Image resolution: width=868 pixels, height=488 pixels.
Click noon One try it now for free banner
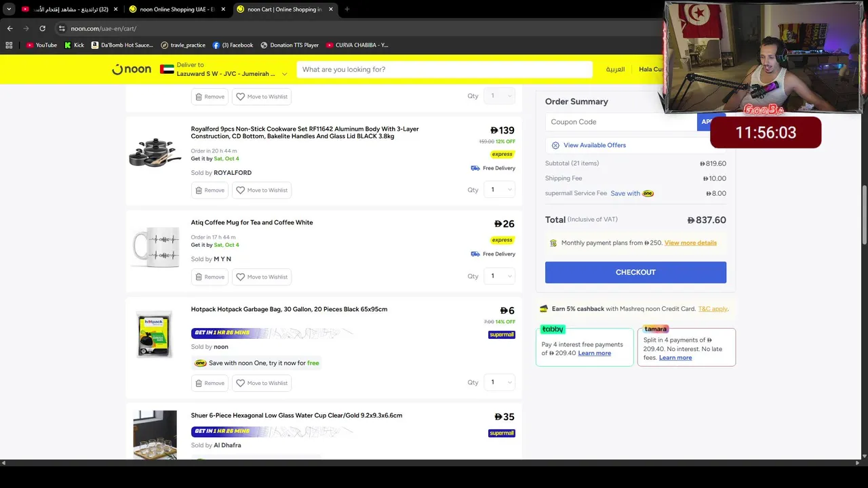click(256, 363)
